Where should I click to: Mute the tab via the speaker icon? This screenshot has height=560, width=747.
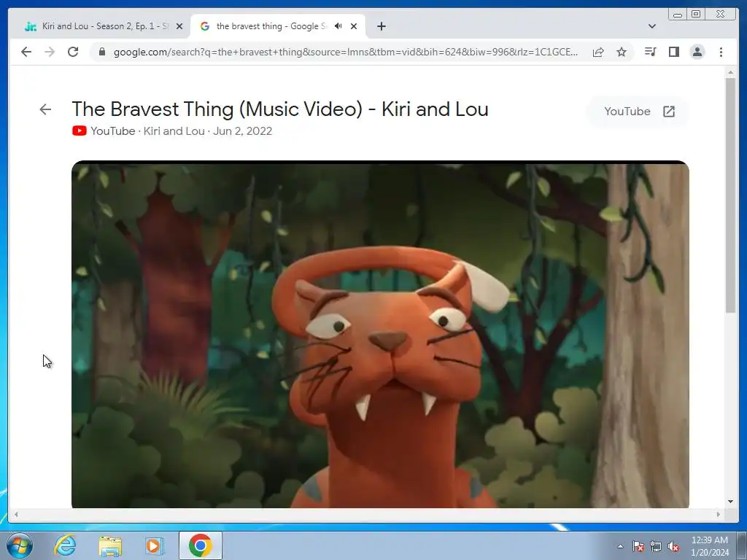(338, 26)
